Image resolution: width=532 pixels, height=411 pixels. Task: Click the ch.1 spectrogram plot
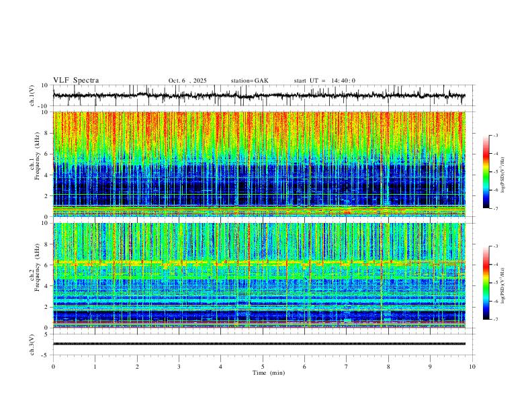click(259, 164)
